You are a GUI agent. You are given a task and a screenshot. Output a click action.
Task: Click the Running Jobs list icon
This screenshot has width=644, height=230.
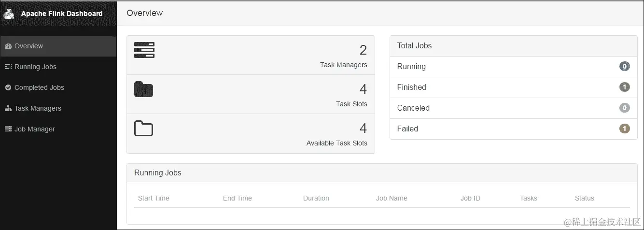pos(8,67)
